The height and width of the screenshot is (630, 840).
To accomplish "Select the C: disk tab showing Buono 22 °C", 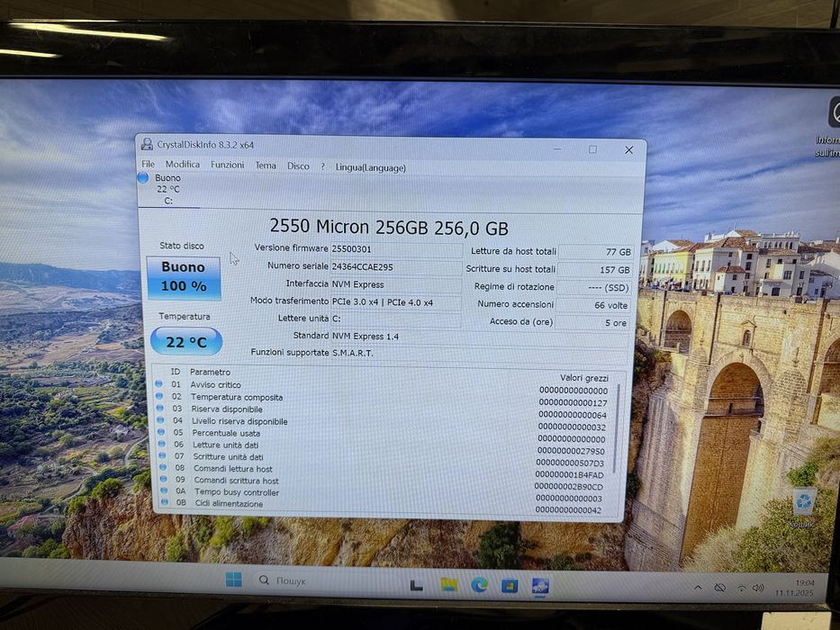I will (168, 189).
